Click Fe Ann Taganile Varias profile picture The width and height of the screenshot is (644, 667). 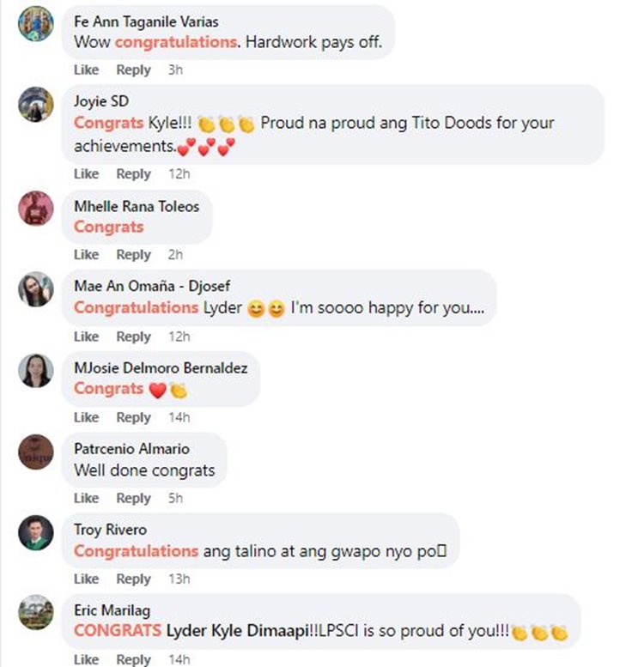(36, 23)
